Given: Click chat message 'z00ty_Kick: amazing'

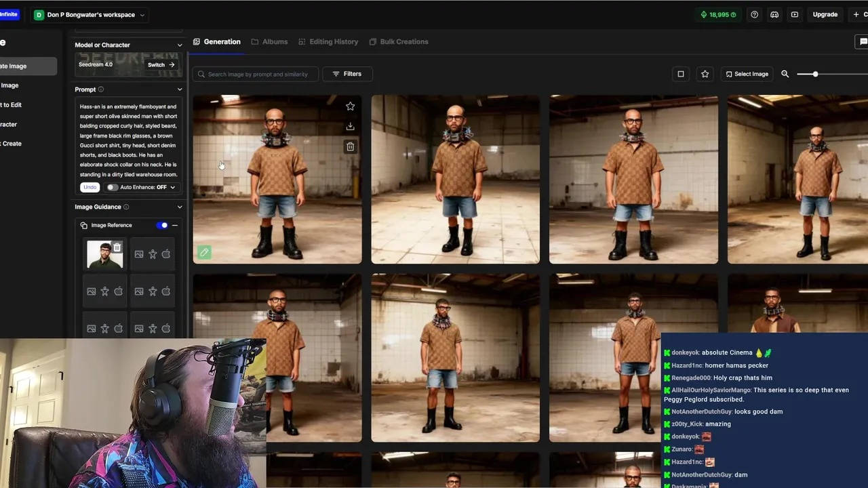Looking at the screenshot, I should click(701, 424).
